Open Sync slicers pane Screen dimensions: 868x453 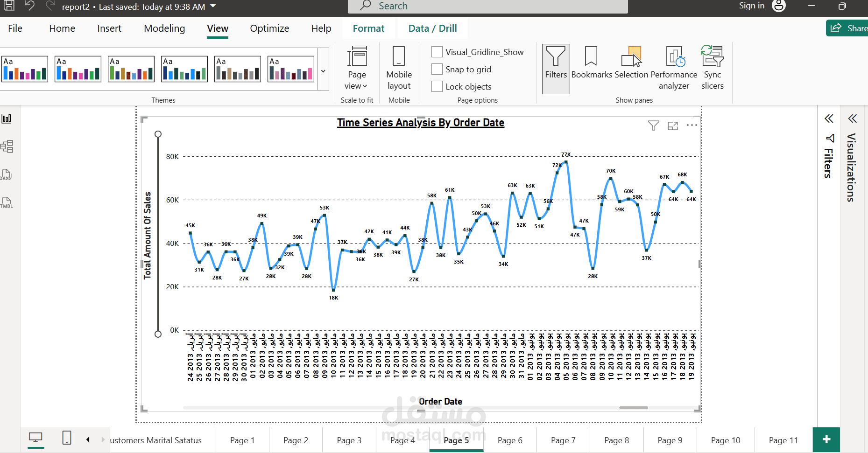click(x=713, y=68)
